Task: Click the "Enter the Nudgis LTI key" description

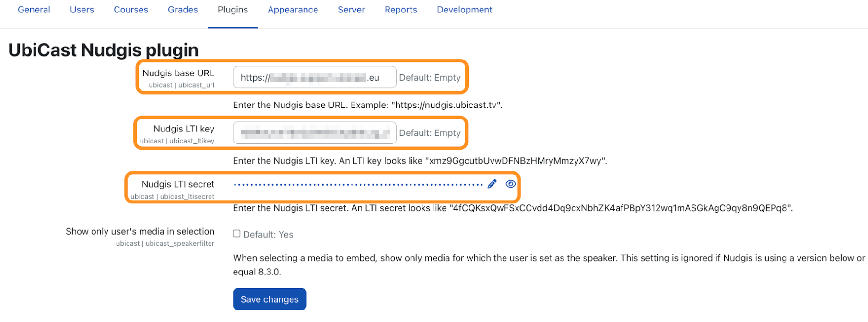Action: coord(420,161)
